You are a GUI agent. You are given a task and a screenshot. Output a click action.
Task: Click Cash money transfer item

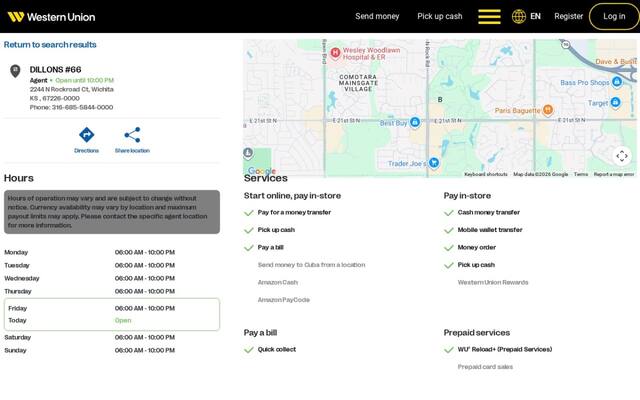click(489, 212)
